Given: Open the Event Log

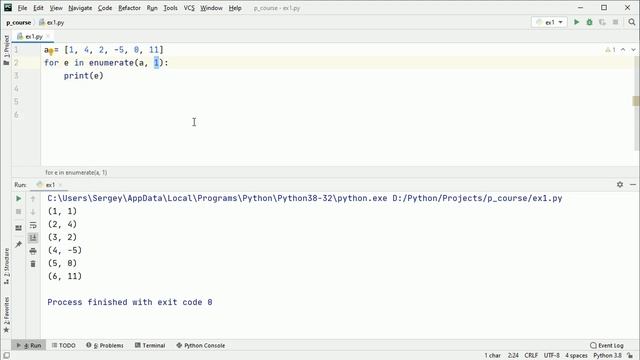Looking at the screenshot, I should click(607, 345).
